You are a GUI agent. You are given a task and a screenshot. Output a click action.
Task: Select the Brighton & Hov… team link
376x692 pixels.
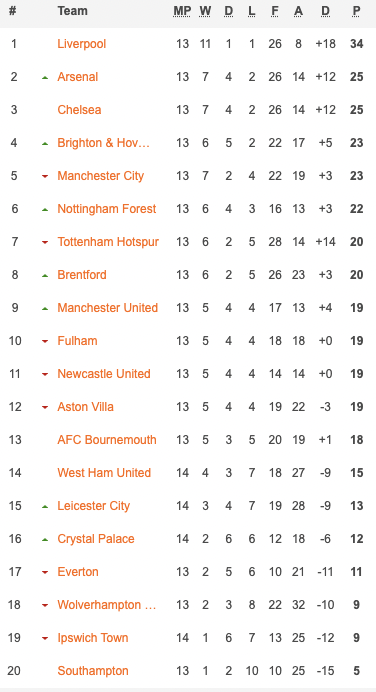coord(104,143)
